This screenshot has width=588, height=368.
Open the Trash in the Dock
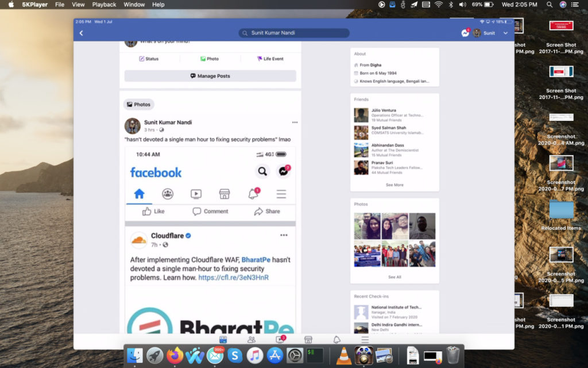coord(453,355)
